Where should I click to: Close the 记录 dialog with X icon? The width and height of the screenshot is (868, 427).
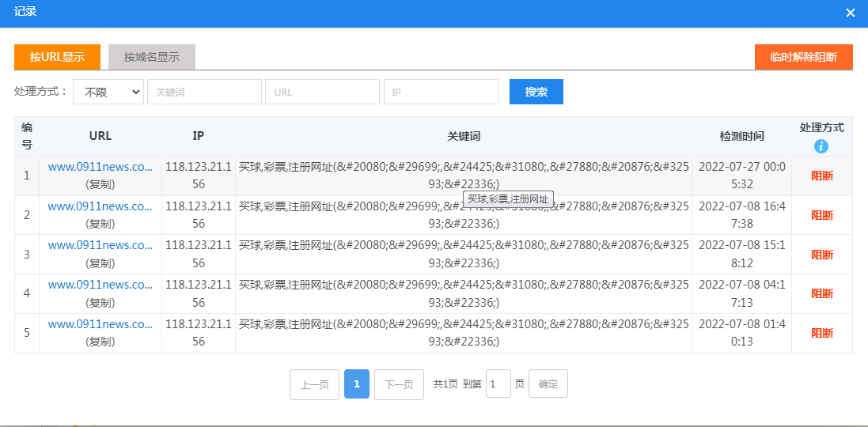click(x=851, y=13)
